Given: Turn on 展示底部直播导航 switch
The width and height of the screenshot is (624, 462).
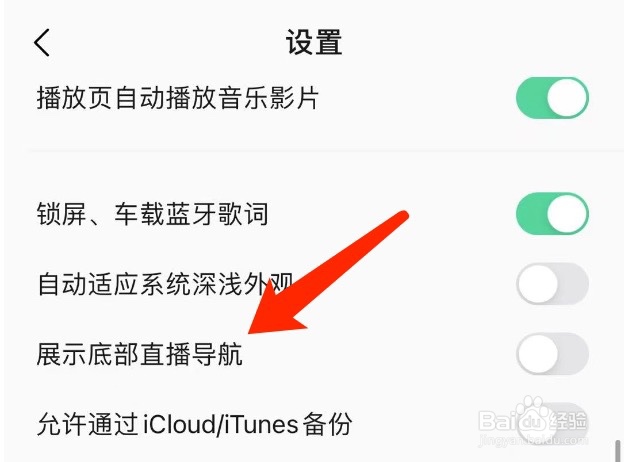Looking at the screenshot, I should click(552, 354).
